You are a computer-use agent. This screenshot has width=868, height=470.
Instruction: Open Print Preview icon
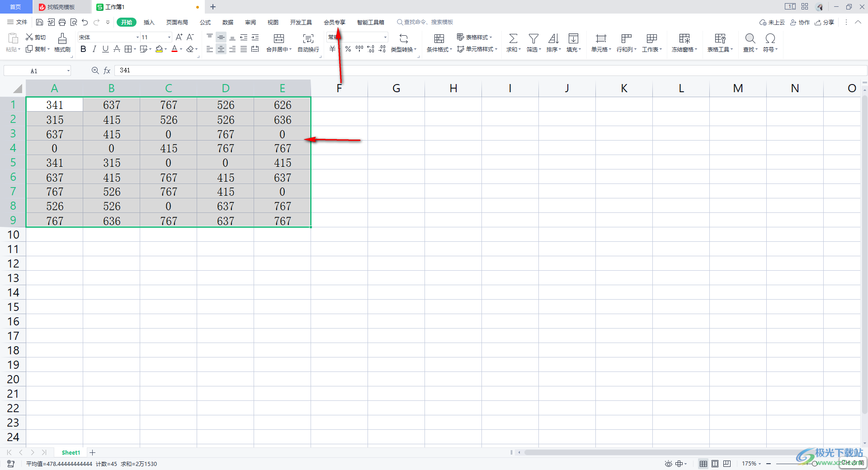(73, 22)
